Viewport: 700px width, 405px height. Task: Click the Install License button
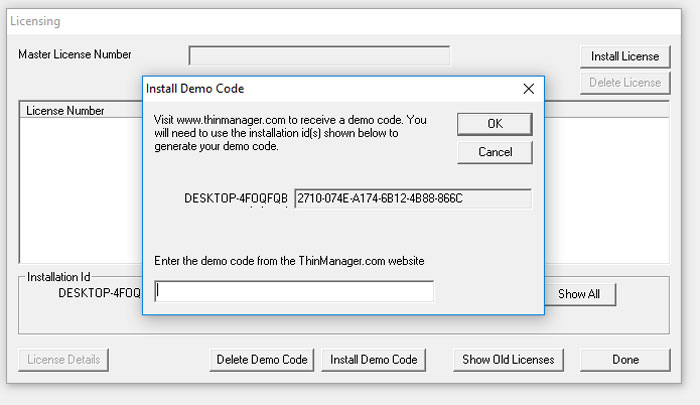625,56
